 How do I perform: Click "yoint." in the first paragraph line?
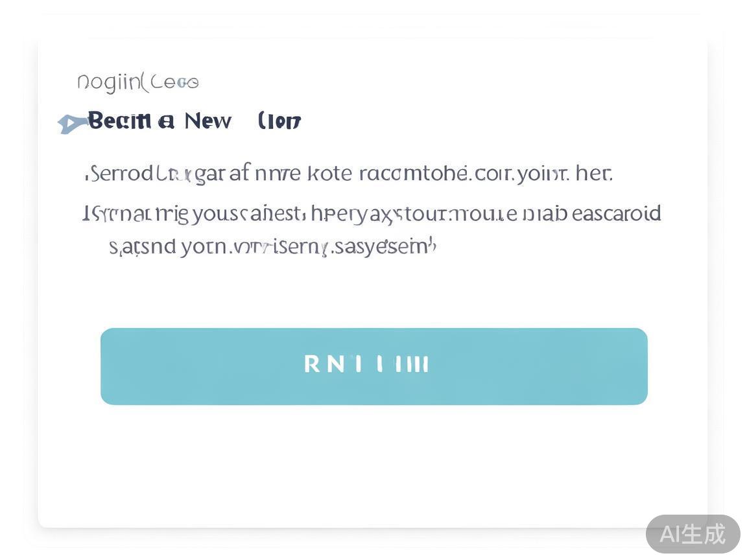click(543, 174)
